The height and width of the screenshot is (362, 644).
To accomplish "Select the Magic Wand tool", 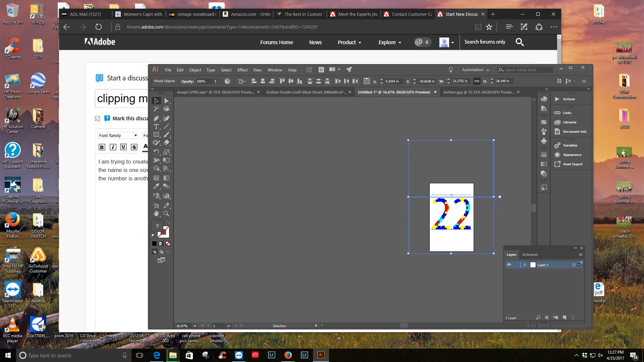I will point(156,109).
